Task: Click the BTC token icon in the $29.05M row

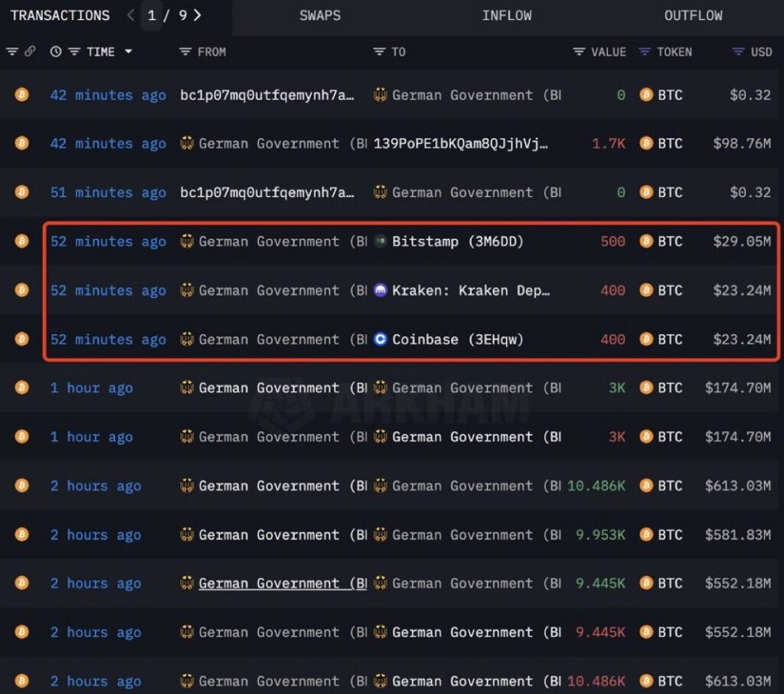Action: point(646,242)
